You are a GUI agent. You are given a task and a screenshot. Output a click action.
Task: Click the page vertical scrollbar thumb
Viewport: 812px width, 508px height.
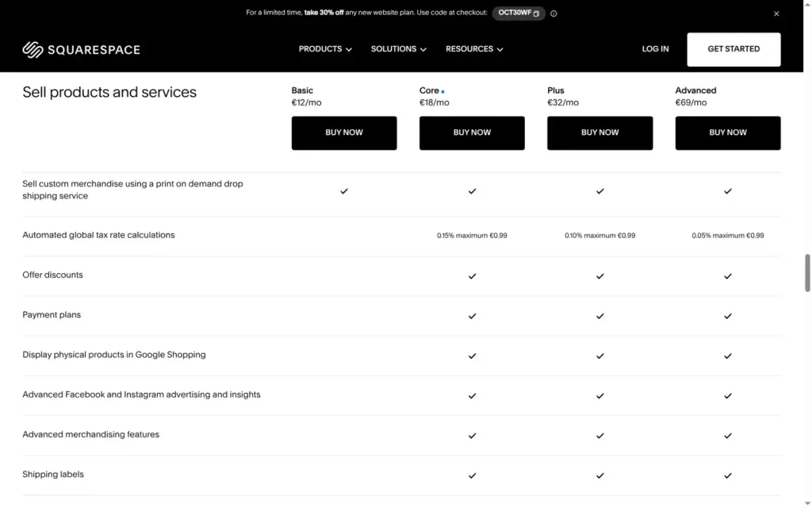click(x=806, y=273)
